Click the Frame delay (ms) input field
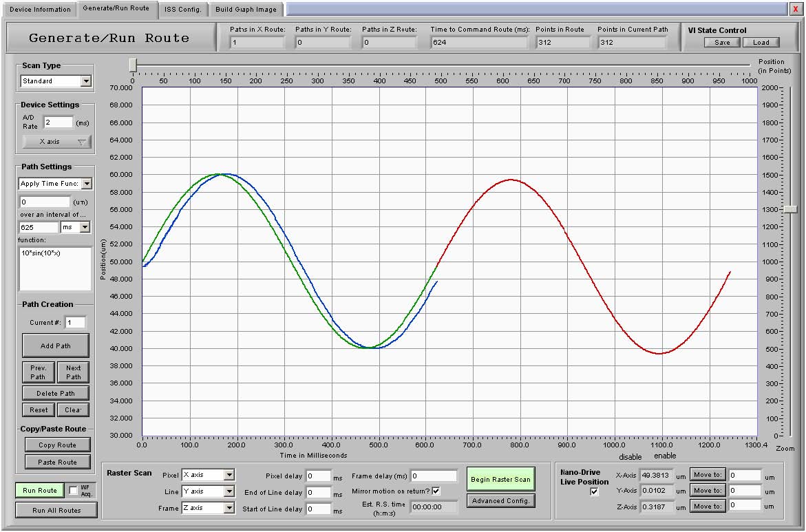Image resolution: width=806 pixels, height=532 pixels. point(434,476)
